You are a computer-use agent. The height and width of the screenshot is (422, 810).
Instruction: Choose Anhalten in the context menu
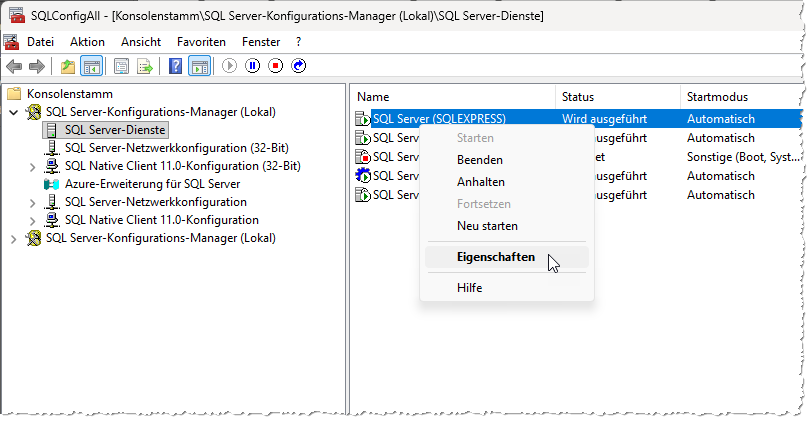point(506,182)
